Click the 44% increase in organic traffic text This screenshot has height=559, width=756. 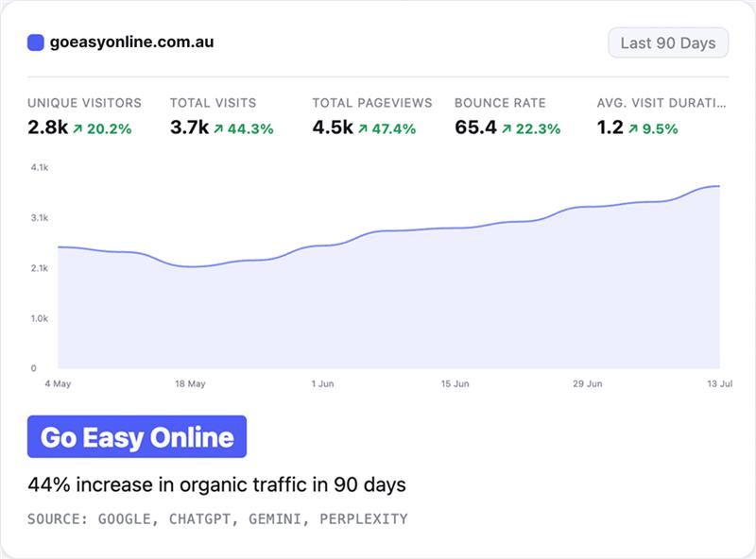coord(217,484)
